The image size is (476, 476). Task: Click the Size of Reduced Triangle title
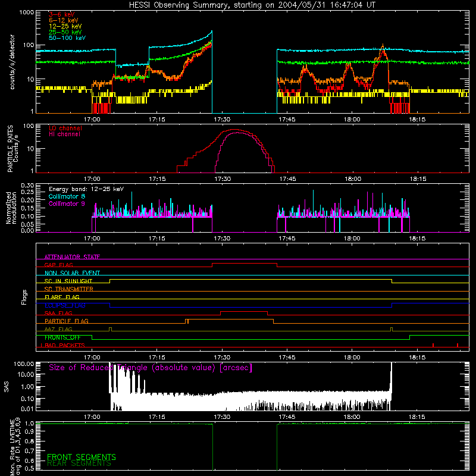coord(151,368)
